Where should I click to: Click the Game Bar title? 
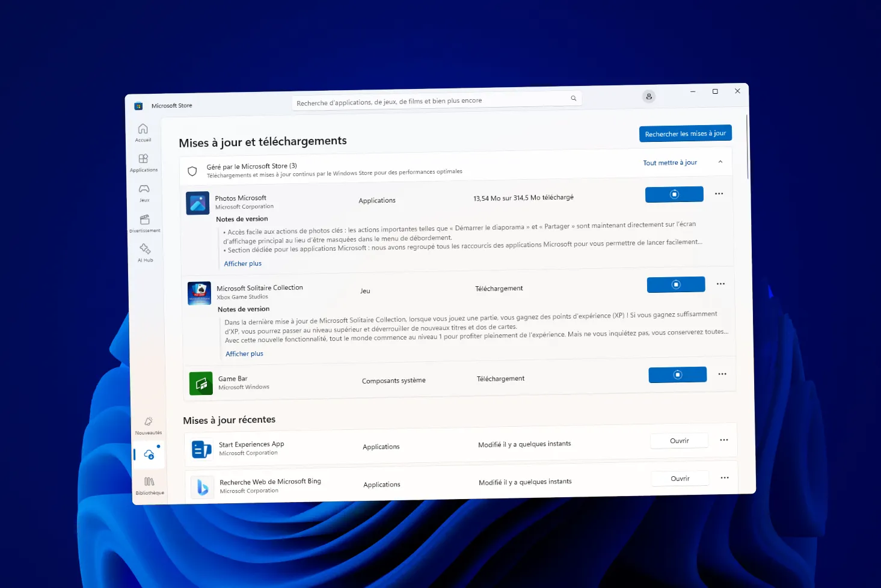[233, 379]
